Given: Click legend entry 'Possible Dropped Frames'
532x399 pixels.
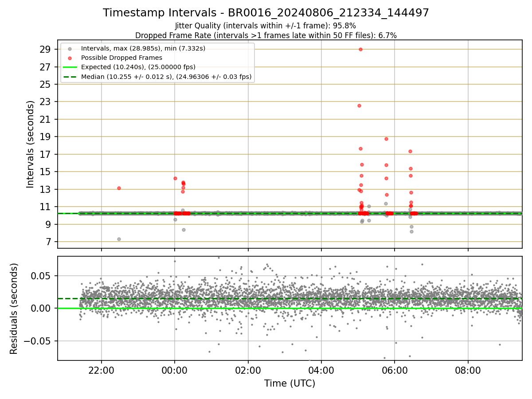Looking at the screenshot, I should (121, 58).
